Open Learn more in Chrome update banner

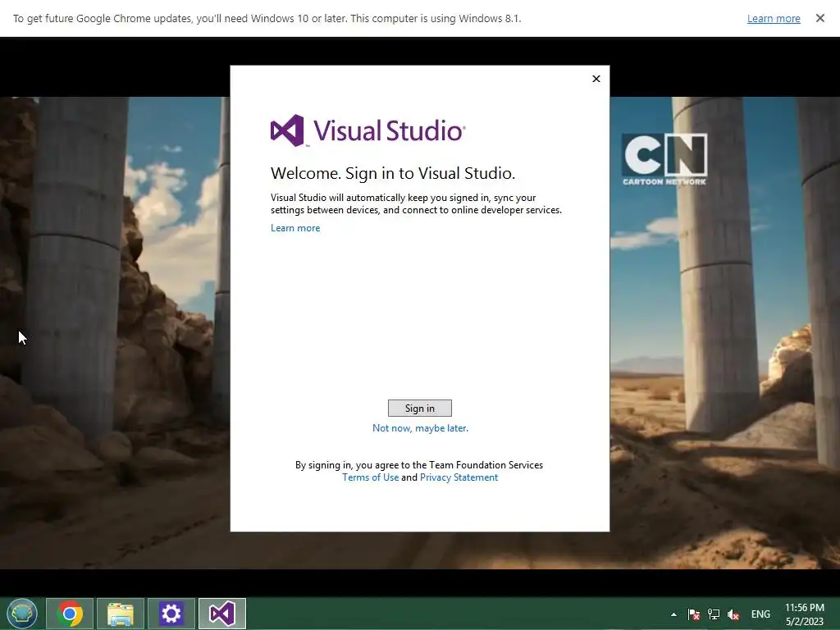coord(774,19)
